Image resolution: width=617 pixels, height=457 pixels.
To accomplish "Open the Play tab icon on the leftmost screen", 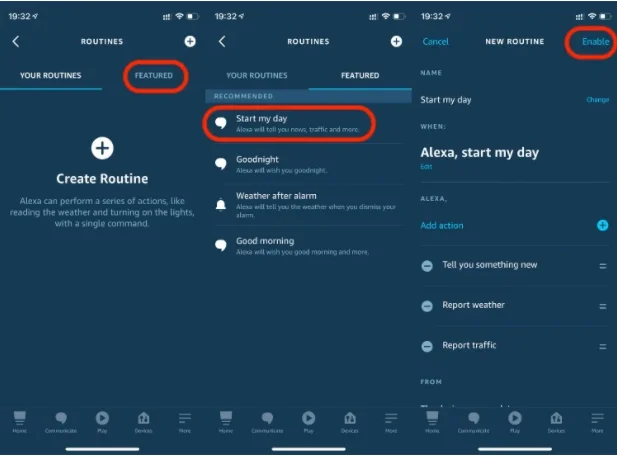I will (102, 421).
